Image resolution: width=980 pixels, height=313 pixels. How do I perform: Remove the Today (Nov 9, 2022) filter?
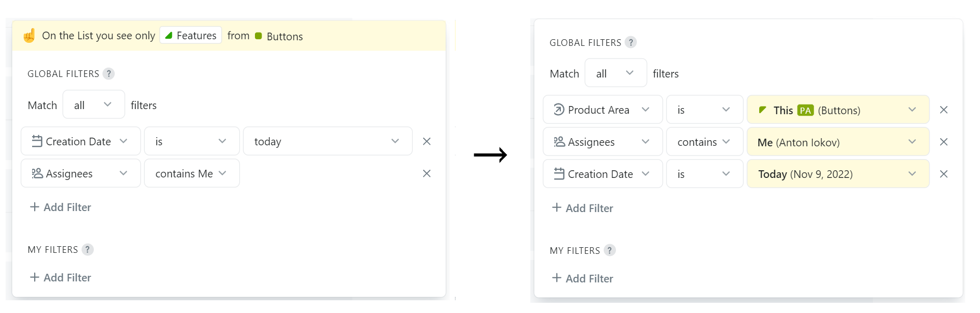944,174
